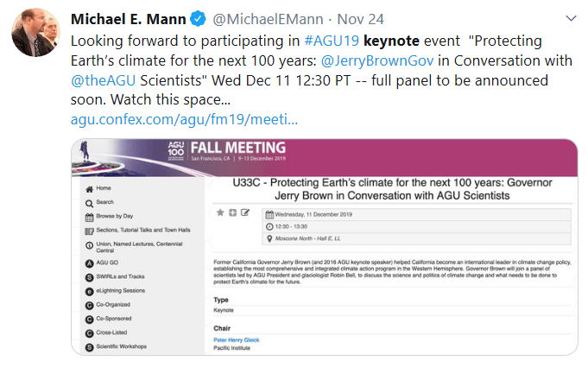Open Sections, Tutorial Talks and Town Halls
The width and height of the screenshot is (588, 367).
(x=143, y=231)
